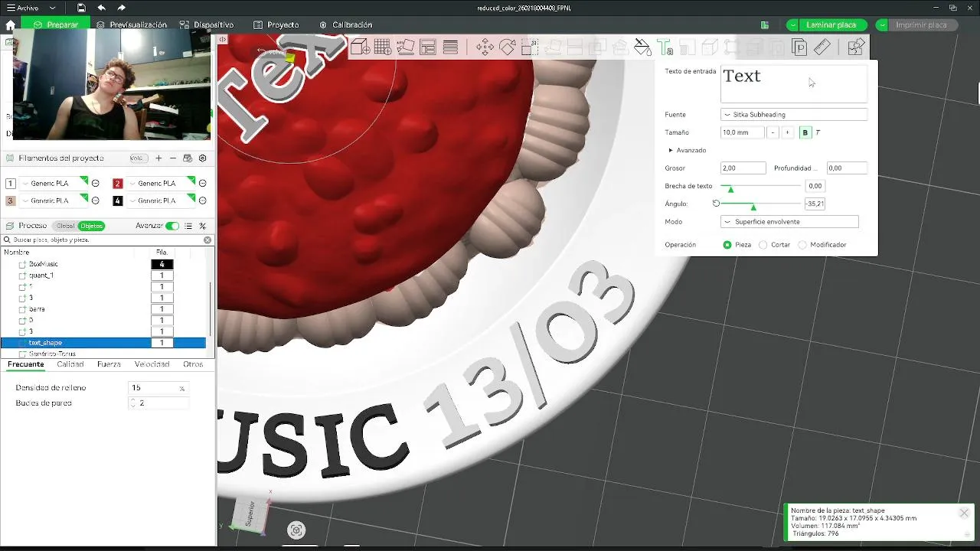Open the Modo Superficie envolvente dropdown

(x=789, y=222)
